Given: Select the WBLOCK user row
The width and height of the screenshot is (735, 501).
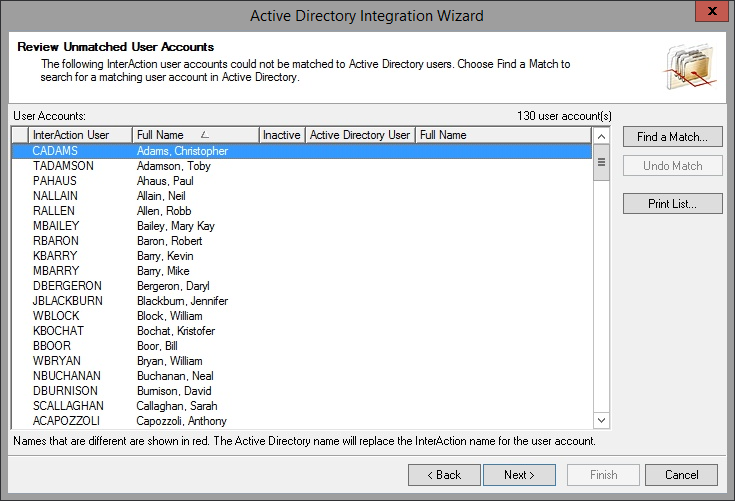Looking at the screenshot, I should 302,316.
